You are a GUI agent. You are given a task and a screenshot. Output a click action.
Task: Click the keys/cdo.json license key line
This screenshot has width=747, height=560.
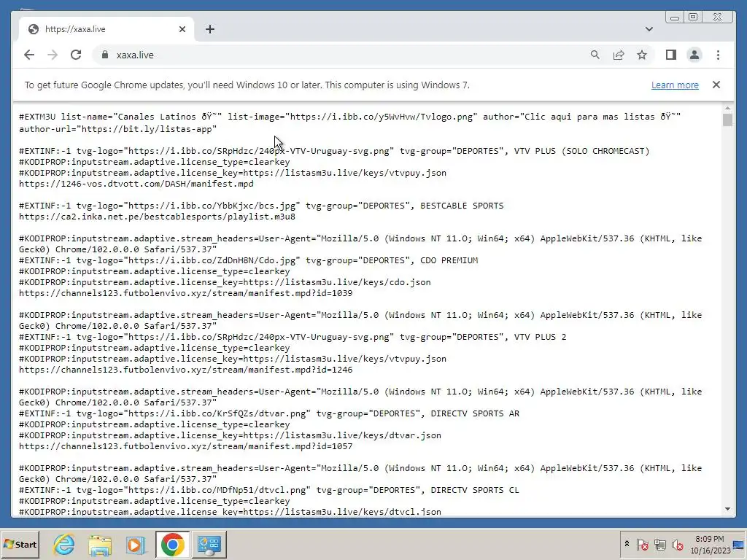[x=225, y=282]
